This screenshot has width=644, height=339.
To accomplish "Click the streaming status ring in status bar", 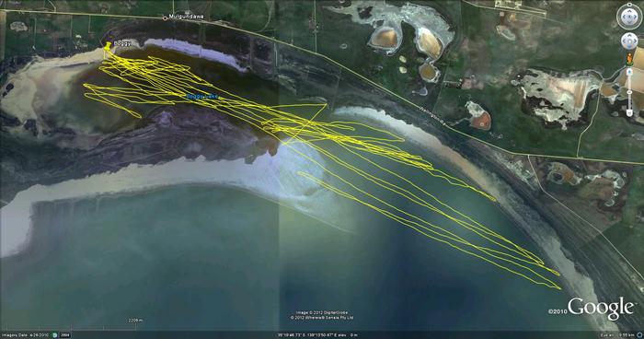I will click(x=640, y=335).
